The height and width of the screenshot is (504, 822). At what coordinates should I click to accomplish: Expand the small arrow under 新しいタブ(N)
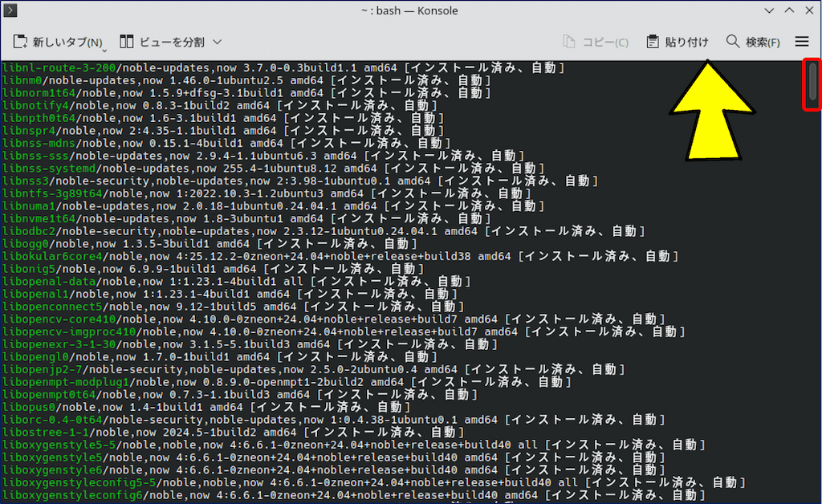click(105, 49)
